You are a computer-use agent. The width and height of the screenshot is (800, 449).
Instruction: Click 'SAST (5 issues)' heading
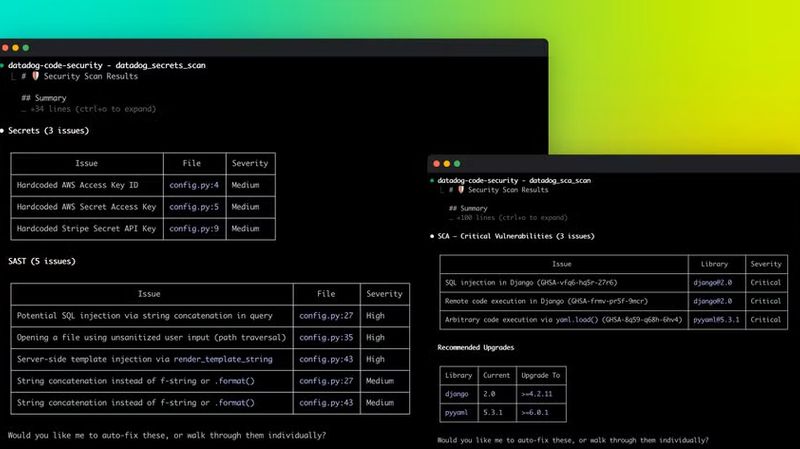tap(42, 261)
